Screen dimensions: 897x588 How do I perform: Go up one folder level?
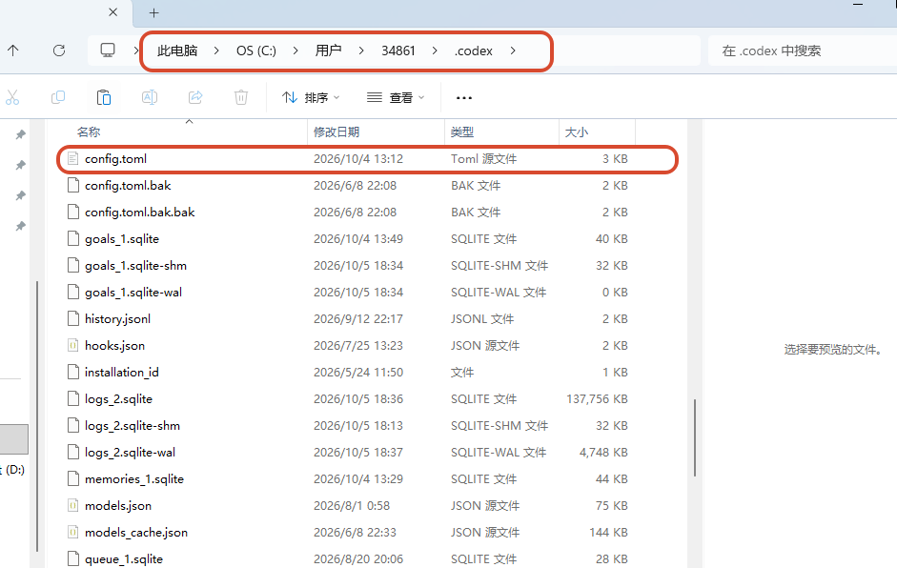[13, 51]
